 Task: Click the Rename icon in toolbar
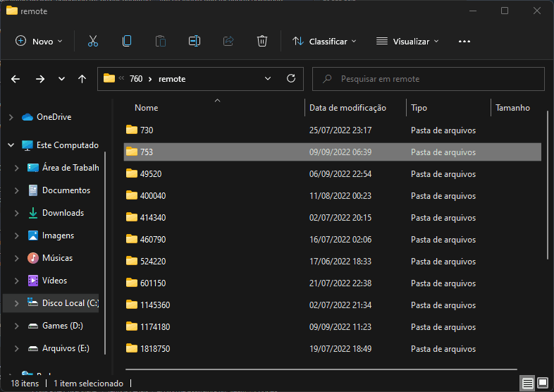195,42
